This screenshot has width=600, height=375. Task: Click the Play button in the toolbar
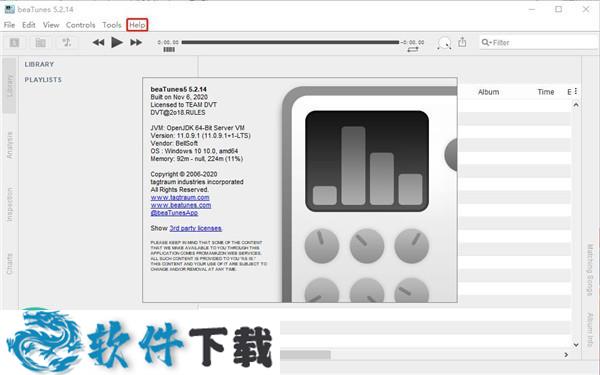pos(117,42)
